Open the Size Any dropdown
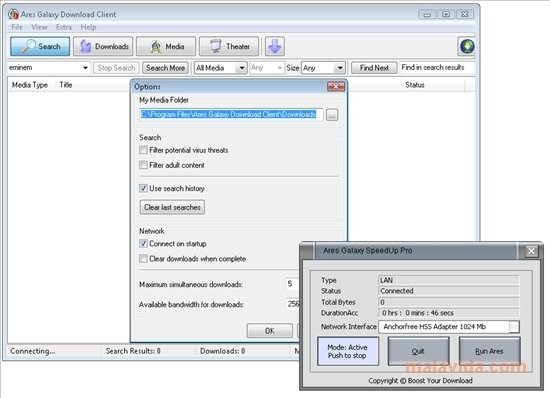Image resolution: width=550 pixels, height=398 pixels. click(x=323, y=68)
